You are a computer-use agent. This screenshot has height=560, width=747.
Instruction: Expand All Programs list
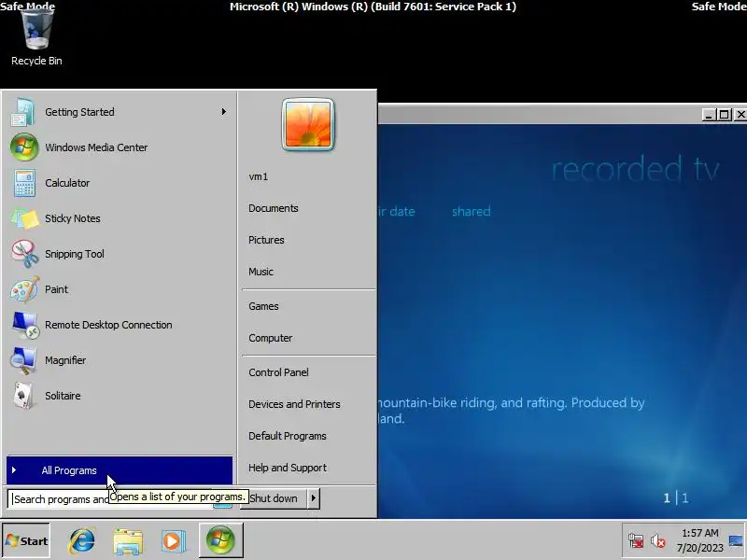(120, 470)
